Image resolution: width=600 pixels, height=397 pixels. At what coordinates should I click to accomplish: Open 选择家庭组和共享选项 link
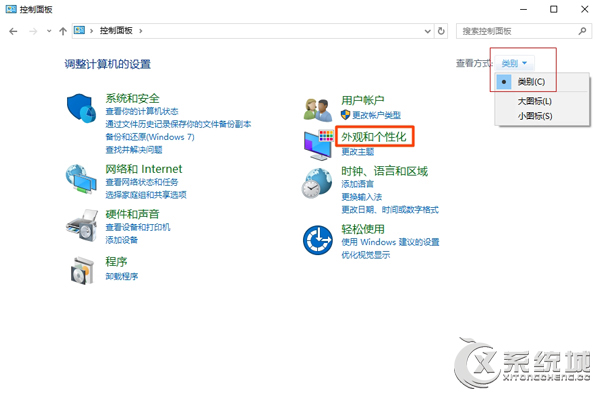pos(146,195)
